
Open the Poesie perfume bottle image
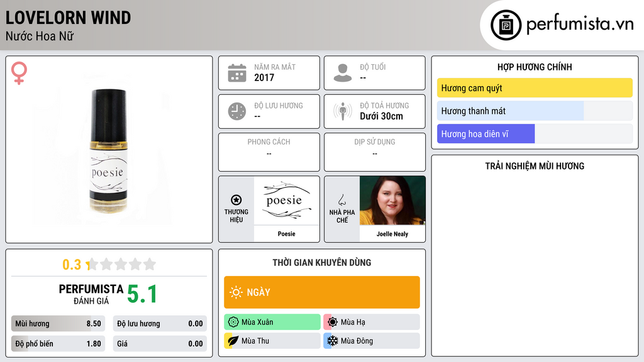click(x=108, y=151)
